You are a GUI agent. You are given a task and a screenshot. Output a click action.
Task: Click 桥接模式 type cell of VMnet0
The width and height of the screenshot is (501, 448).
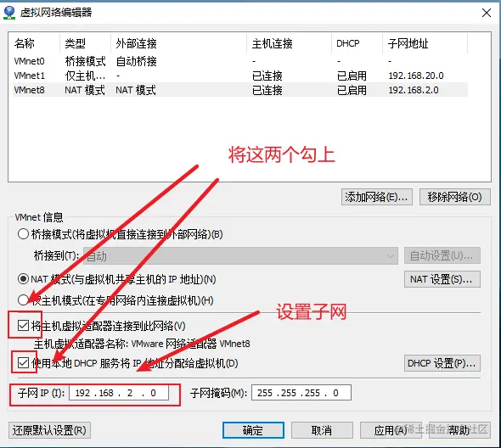(x=85, y=61)
